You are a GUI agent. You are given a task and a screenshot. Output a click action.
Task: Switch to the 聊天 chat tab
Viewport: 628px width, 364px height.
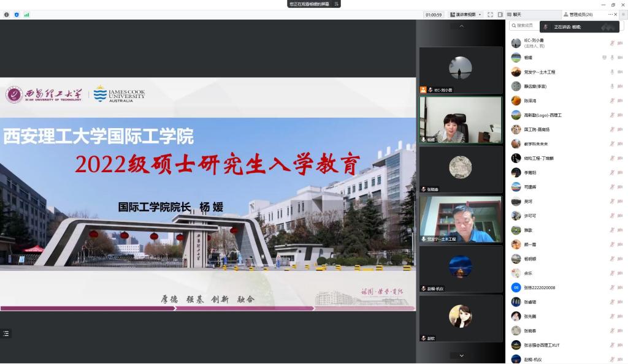[515, 15]
